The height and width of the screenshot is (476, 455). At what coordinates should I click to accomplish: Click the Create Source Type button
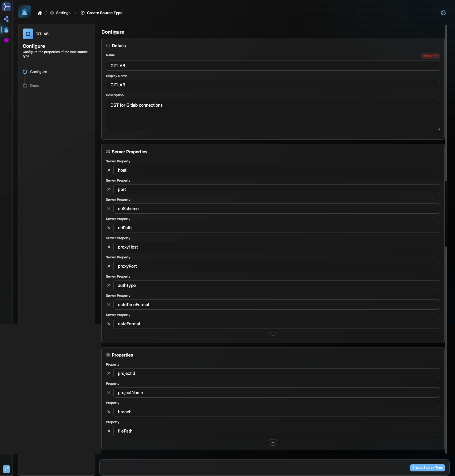(x=427, y=468)
